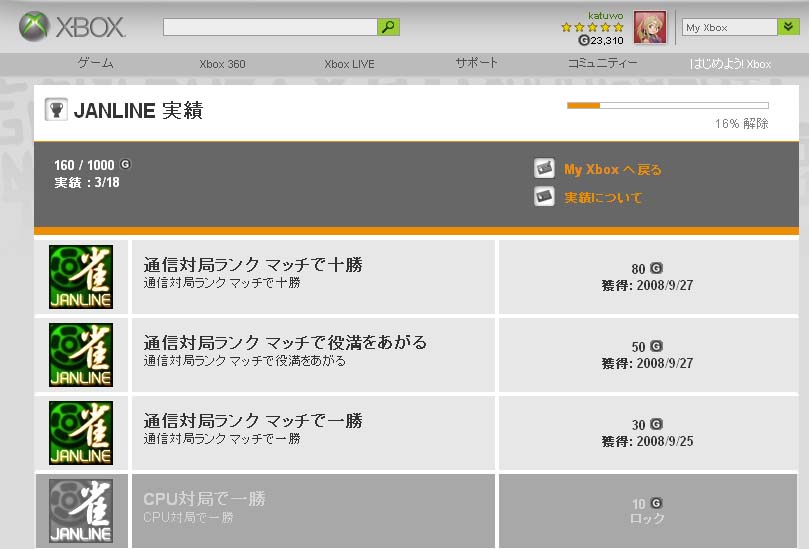809x549 pixels.
Task: Open the Xbox LIVE menu
Action: click(x=349, y=64)
